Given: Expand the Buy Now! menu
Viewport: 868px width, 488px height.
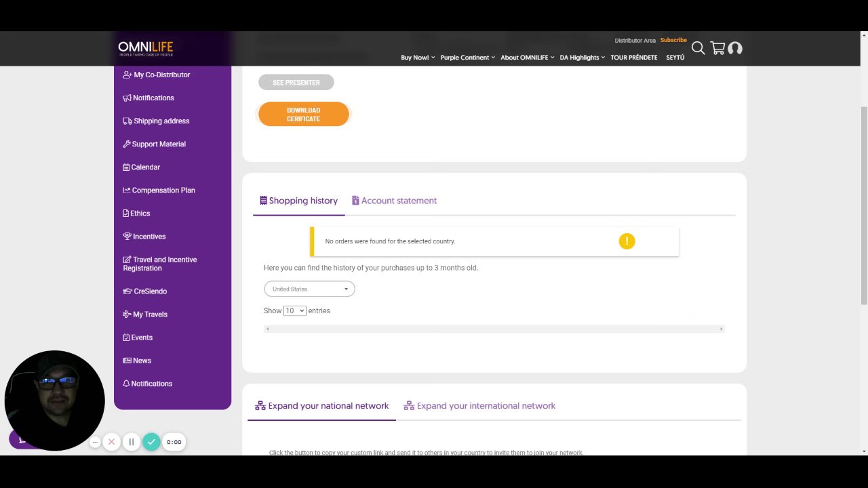Looking at the screenshot, I should [x=418, y=58].
